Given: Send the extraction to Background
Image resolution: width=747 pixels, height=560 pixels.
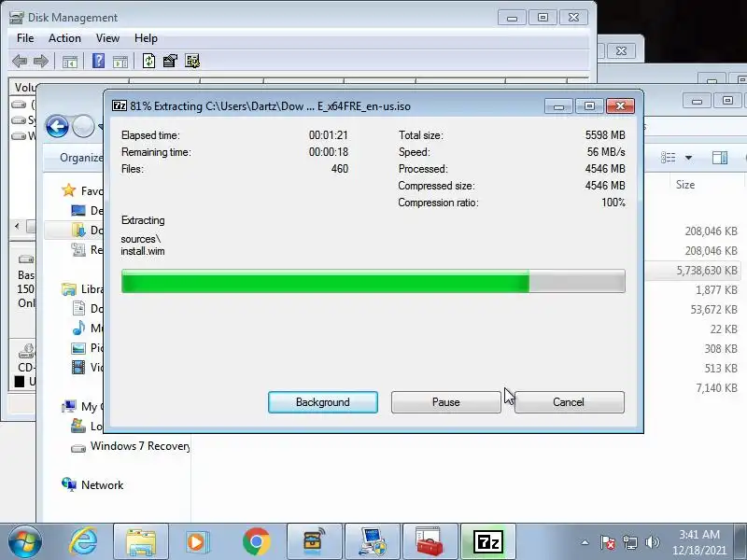Looking at the screenshot, I should click(322, 402).
